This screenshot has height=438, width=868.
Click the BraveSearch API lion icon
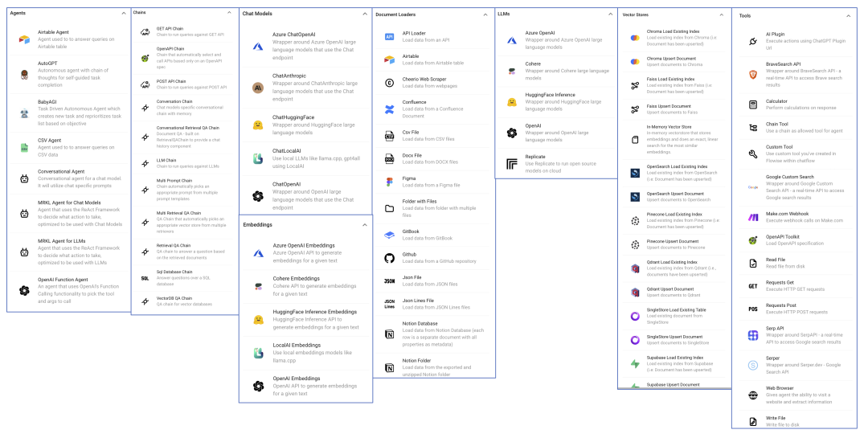[x=753, y=74]
